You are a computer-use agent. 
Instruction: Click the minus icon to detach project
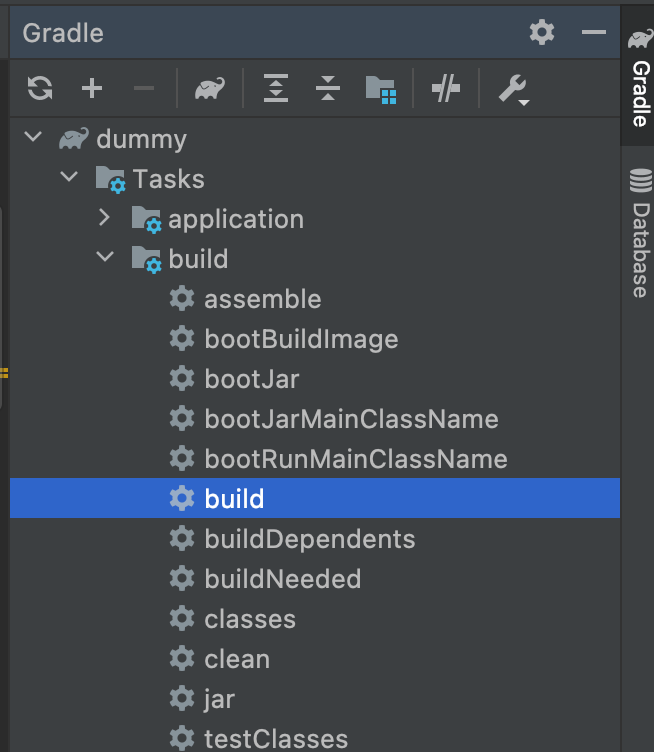point(143,88)
